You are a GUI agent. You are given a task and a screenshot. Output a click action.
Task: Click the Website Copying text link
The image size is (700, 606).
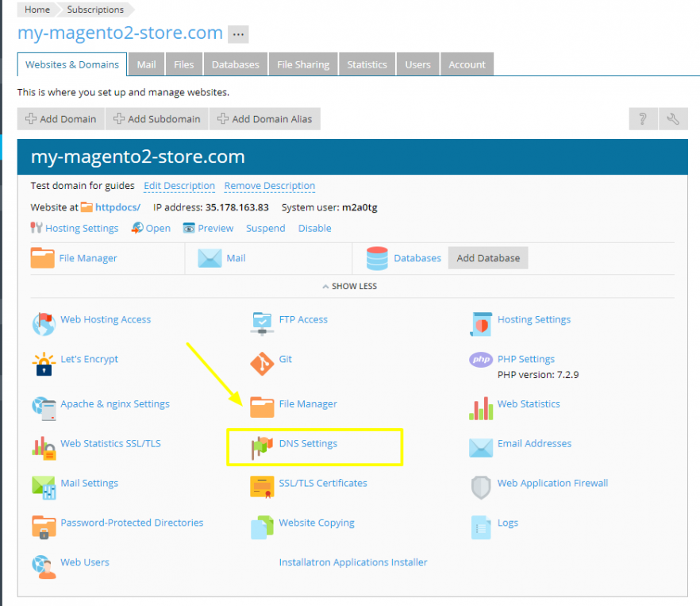pyautogui.click(x=317, y=523)
